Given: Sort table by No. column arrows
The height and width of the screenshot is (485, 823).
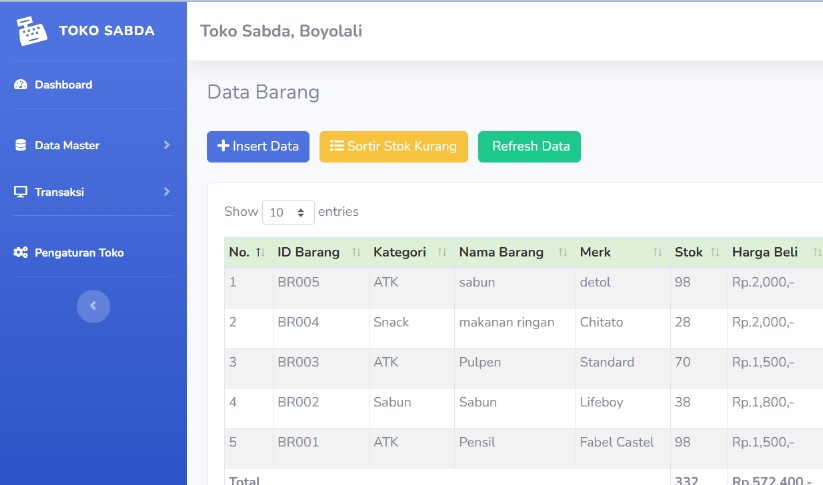Looking at the screenshot, I should pyautogui.click(x=260, y=252).
